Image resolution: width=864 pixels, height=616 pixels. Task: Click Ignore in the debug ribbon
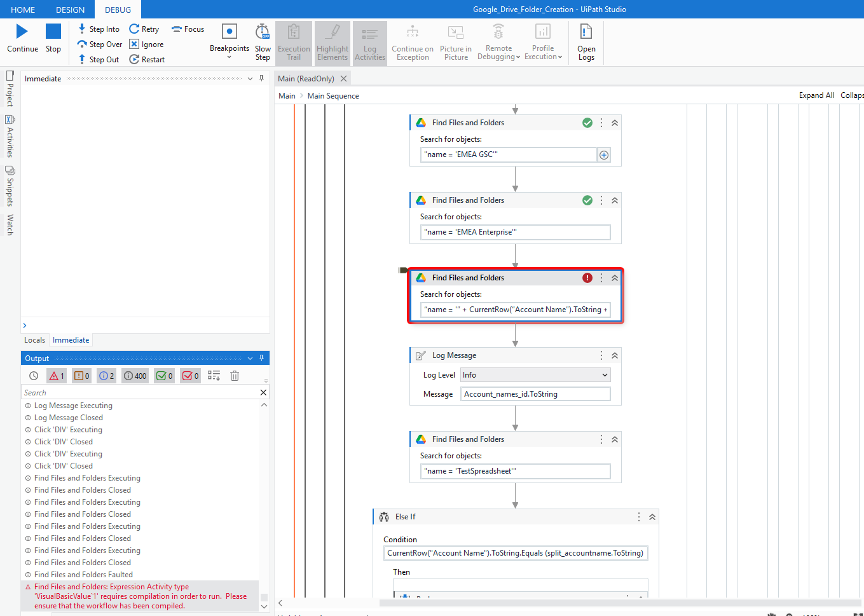pos(147,44)
